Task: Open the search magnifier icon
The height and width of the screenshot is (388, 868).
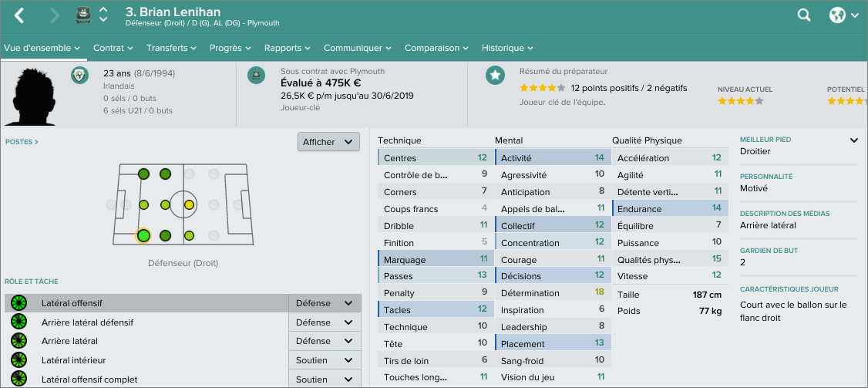Action: [x=804, y=15]
